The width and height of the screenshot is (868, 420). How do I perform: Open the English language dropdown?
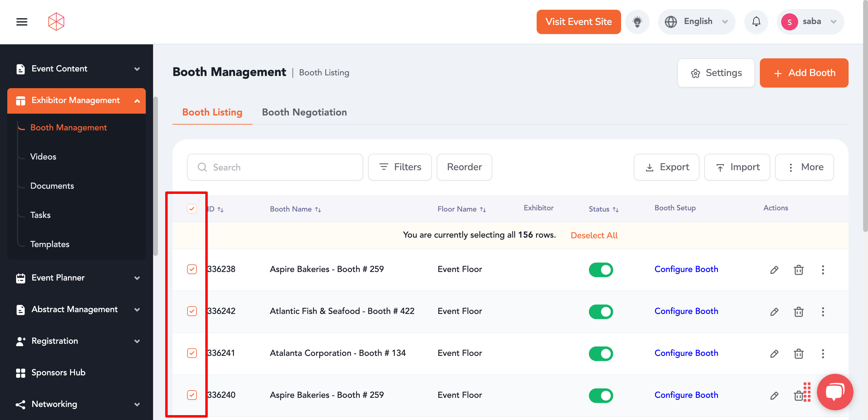(696, 22)
